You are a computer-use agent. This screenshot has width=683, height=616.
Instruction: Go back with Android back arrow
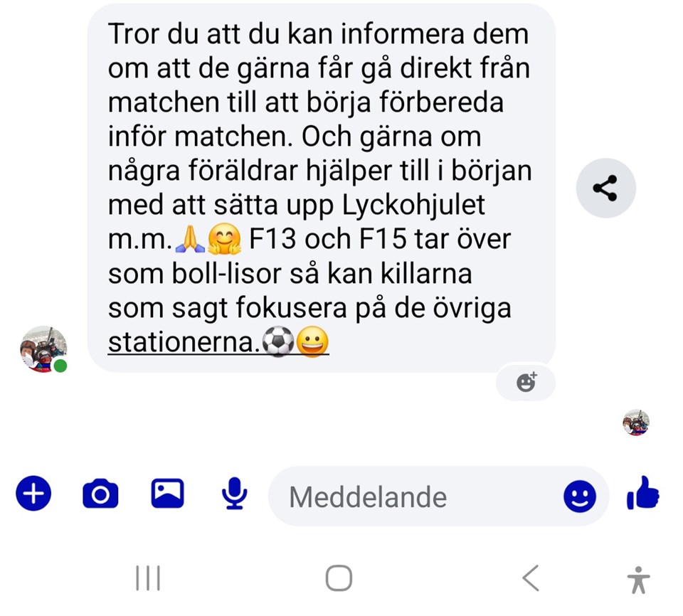pos(531,578)
